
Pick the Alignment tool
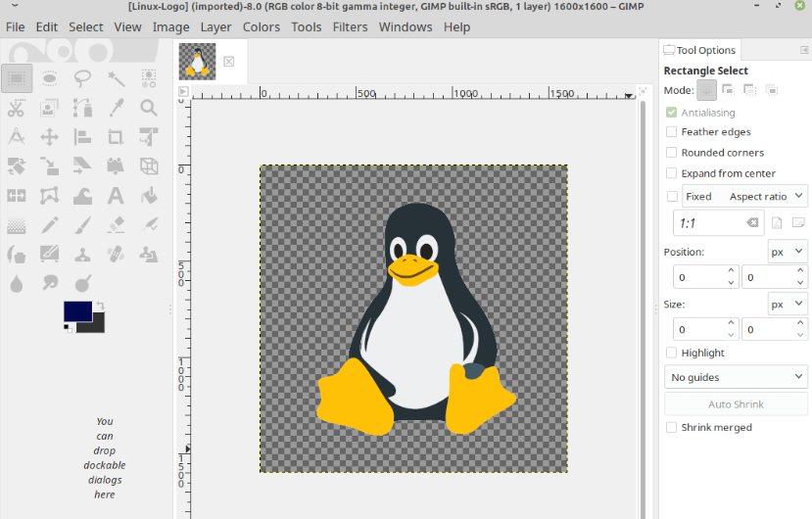coord(83,137)
